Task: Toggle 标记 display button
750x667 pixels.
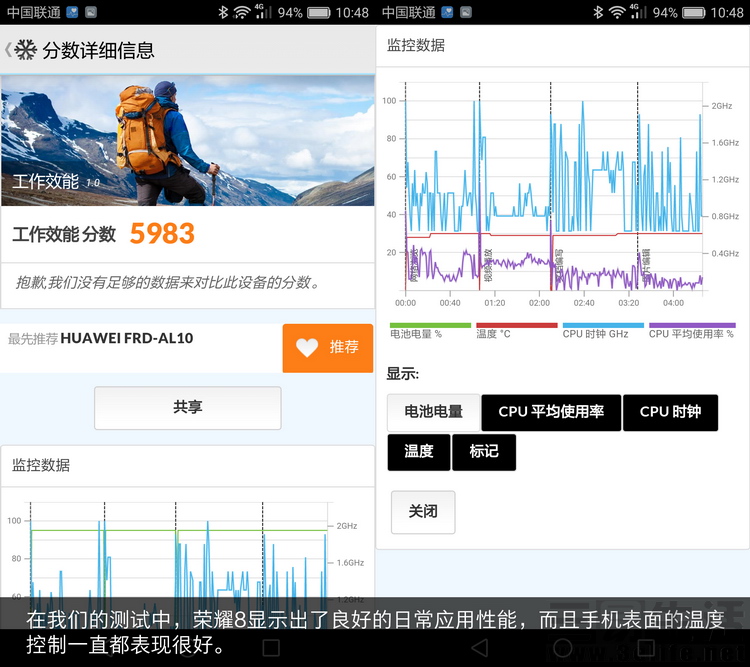Action: [x=484, y=452]
